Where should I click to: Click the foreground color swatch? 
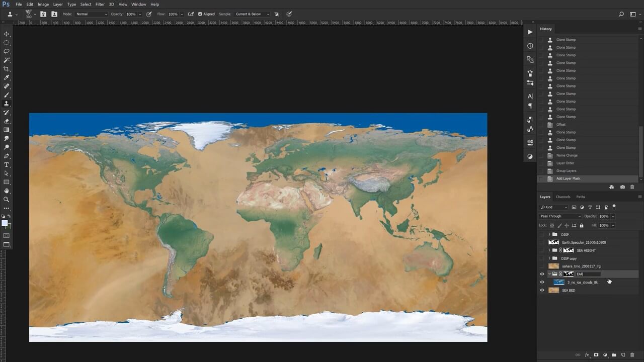tap(5, 223)
